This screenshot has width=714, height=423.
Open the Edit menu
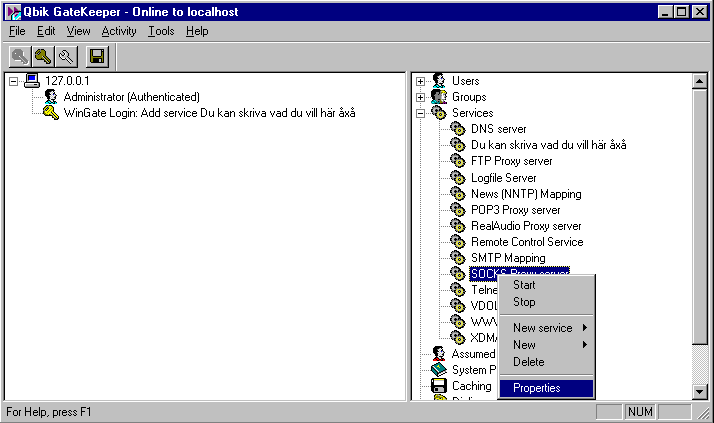point(46,31)
